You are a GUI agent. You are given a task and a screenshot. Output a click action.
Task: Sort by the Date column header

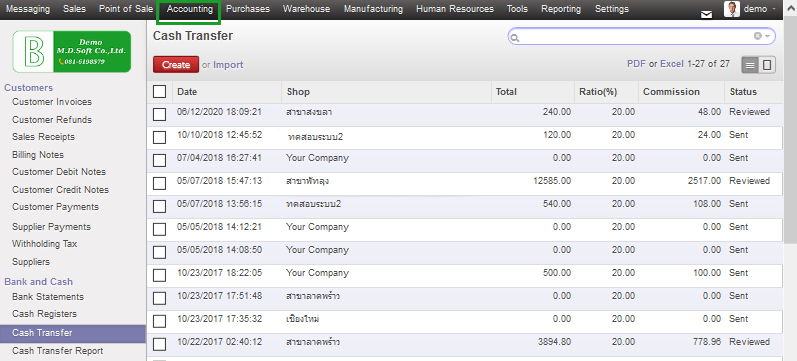click(x=227, y=92)
